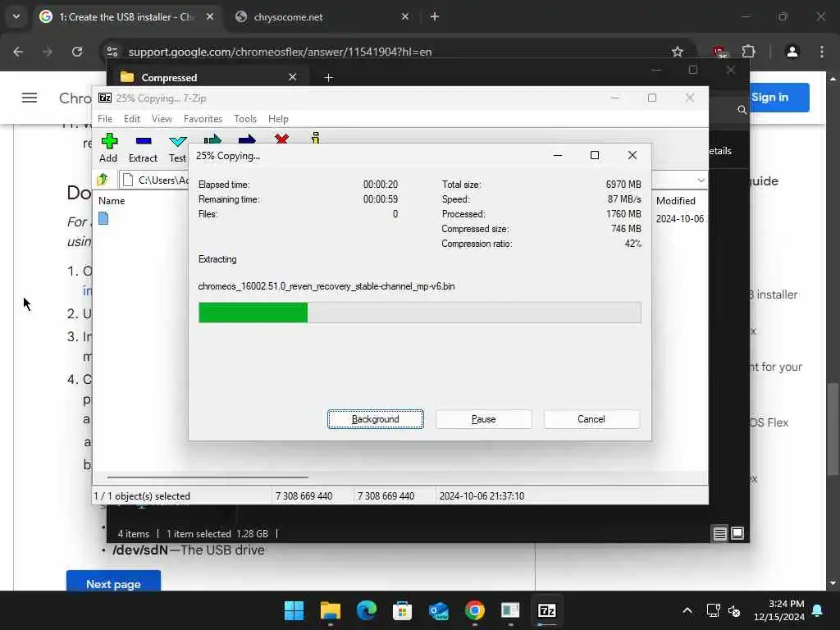Open the hamburger menu on the support page
This screenshot has width=840, height=630.
pos(30,98)
